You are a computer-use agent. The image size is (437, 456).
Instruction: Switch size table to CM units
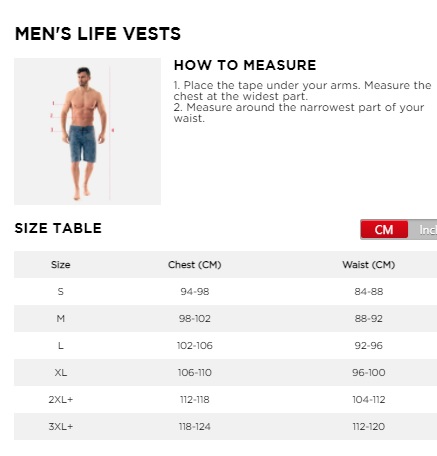[384, 229]
